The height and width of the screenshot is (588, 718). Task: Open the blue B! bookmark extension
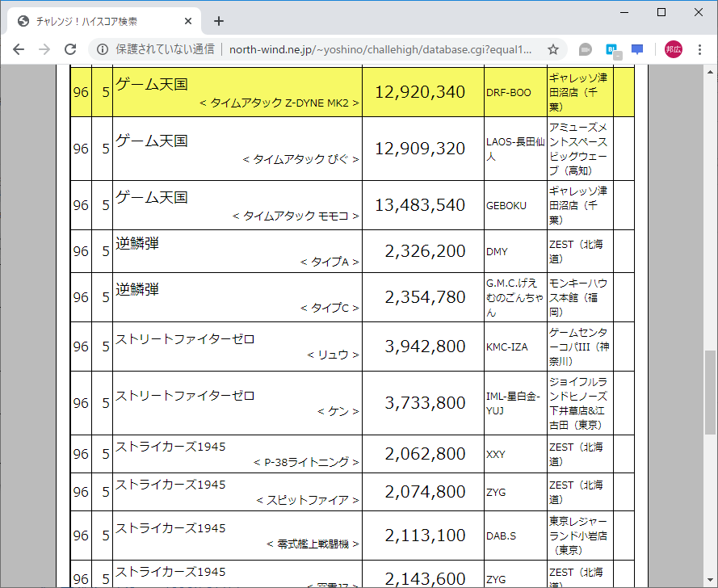click(613, 50)
